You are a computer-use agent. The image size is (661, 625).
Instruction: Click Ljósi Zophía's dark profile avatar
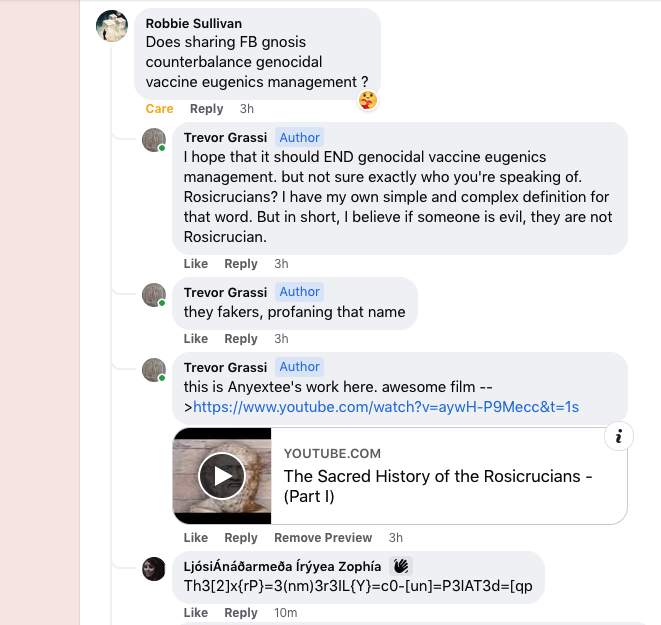point(153,569)
